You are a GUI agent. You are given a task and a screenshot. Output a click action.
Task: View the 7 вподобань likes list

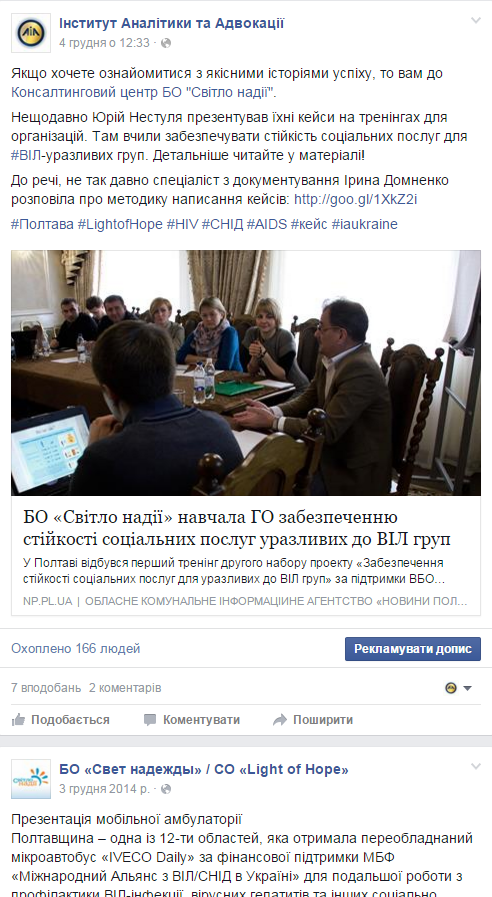pyautogui.click(x=46, y=688)
